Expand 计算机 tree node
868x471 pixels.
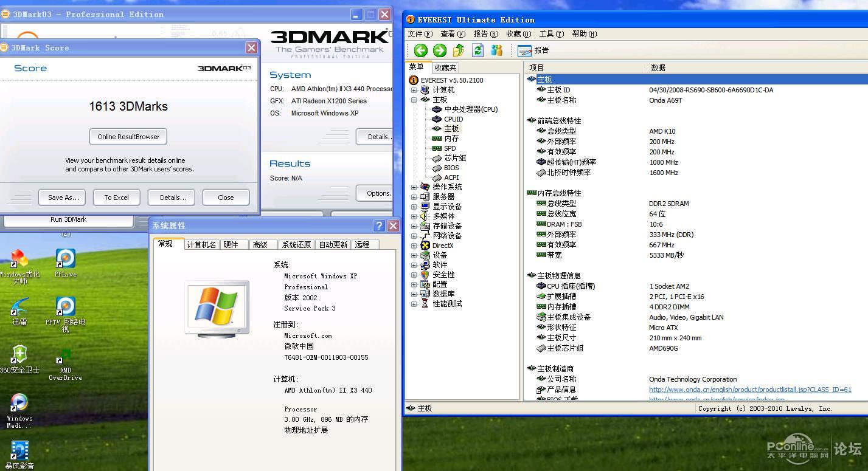[x=414, y=90]
